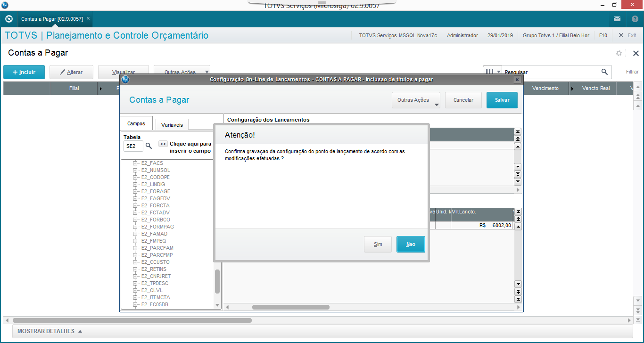The height and width of the screenshot is (343, 644).
Task: Click the TOTVS logo icon in the top bar
Action: tap(8, 19)
